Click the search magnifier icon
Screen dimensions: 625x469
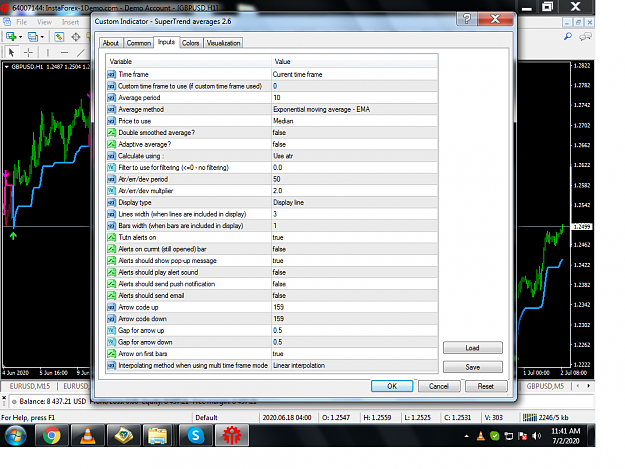pos(568,37)
